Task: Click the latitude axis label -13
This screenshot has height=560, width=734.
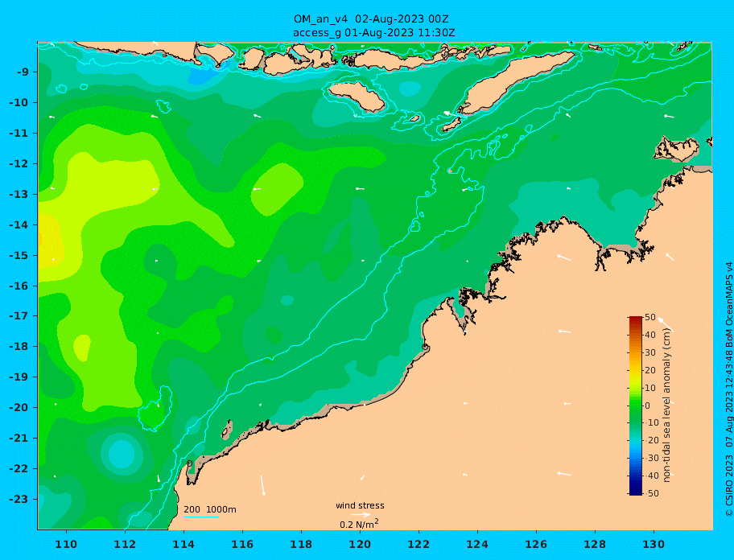Action: [x=19, y=194]
